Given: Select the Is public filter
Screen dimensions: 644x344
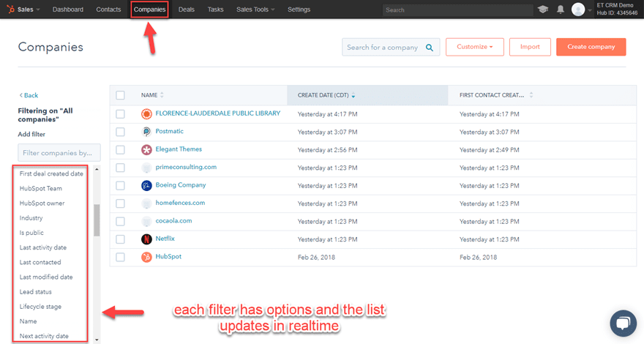Looking at the screenshot, I should coord(31,233).
